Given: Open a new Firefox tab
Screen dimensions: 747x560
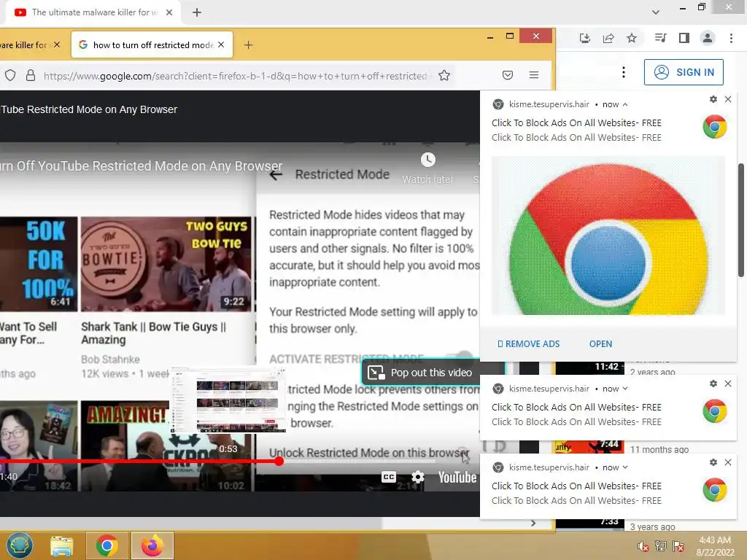Looking at the screenshot, I should tap(248, 44).
